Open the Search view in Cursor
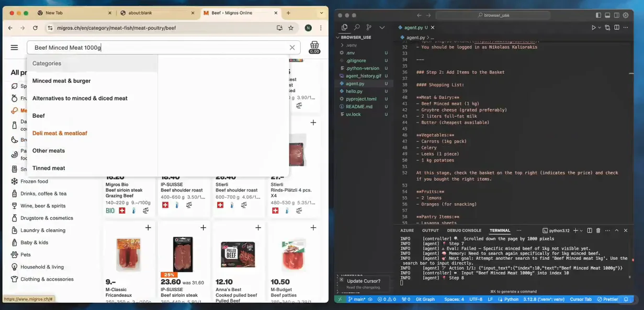 (x=357, y=27)
